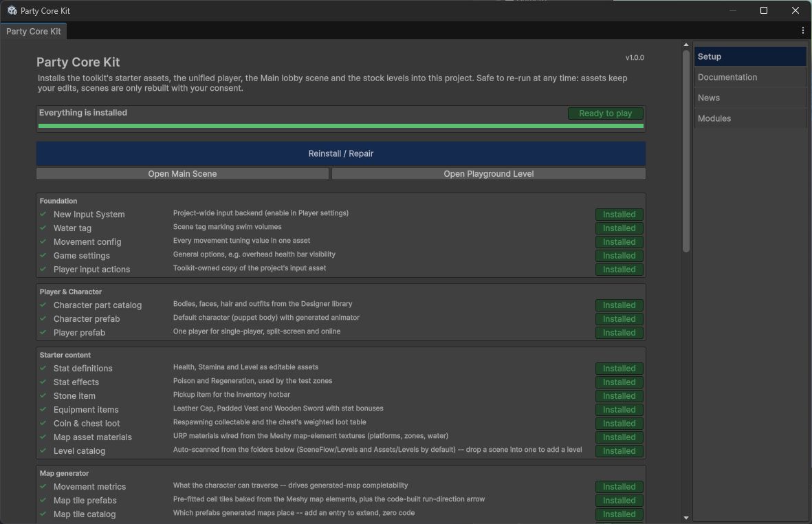Click the Map generator section heading
Image resolution: width=812 pixels, height=524 pixels.
(x=64, y=473)
